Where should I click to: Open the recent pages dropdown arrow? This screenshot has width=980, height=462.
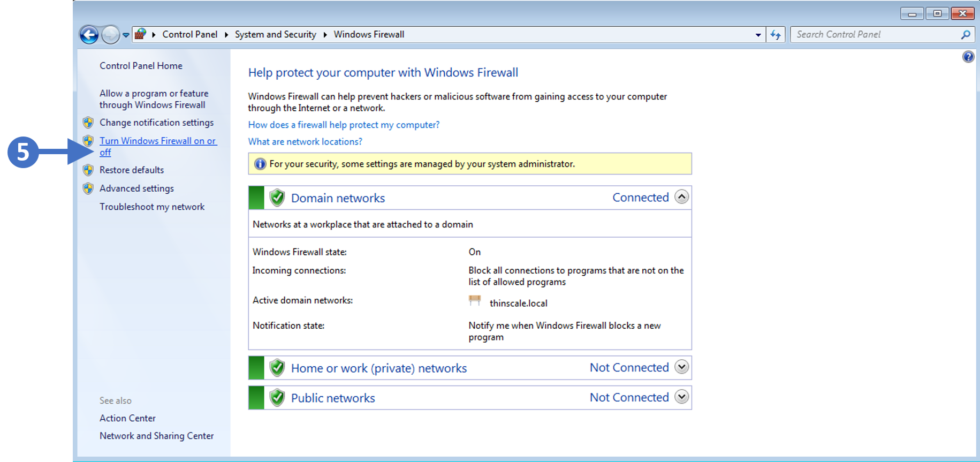(126, 35)
